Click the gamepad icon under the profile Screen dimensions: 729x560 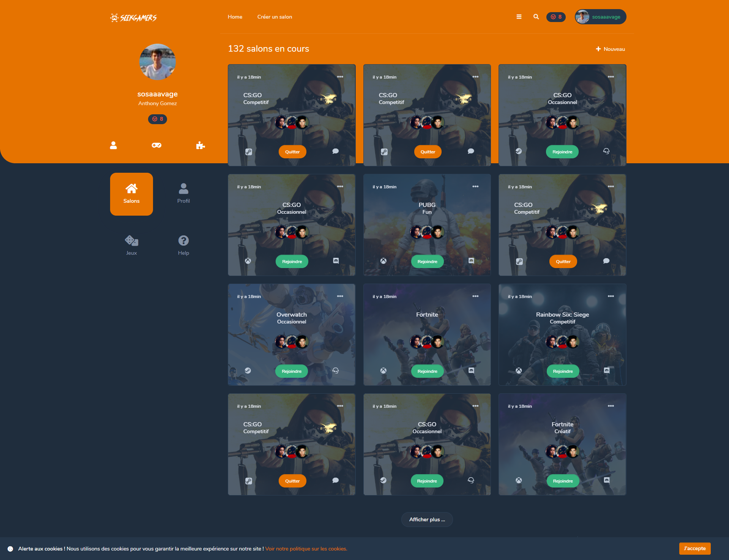156,145
